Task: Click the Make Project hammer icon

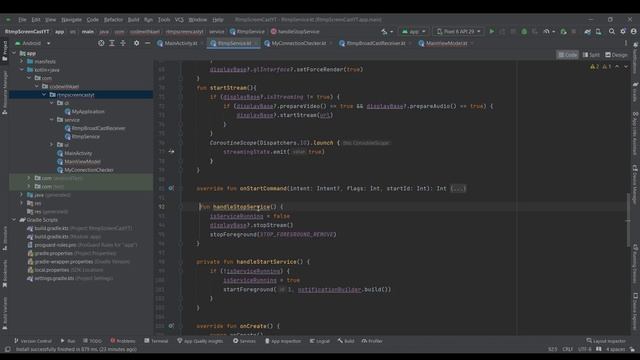Action: pos(384,31)
